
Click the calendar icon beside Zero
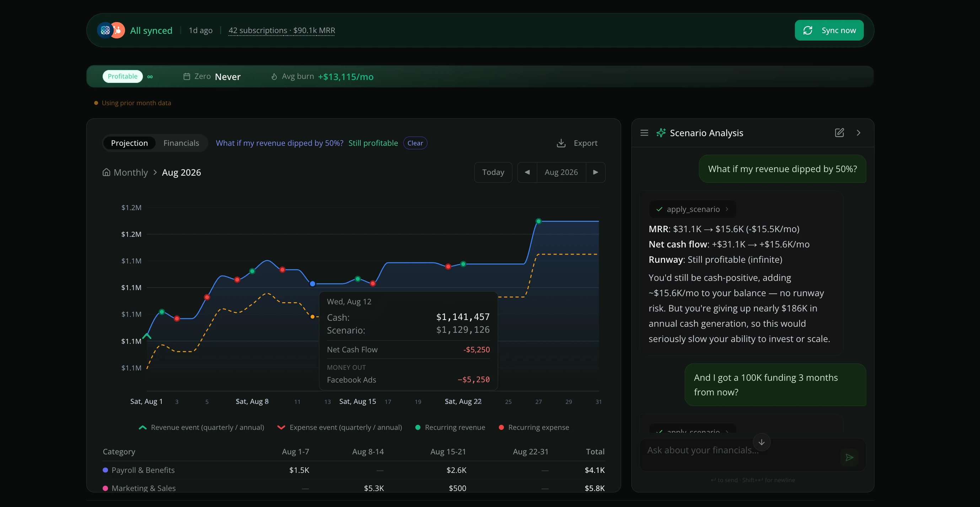click(187, 76)
